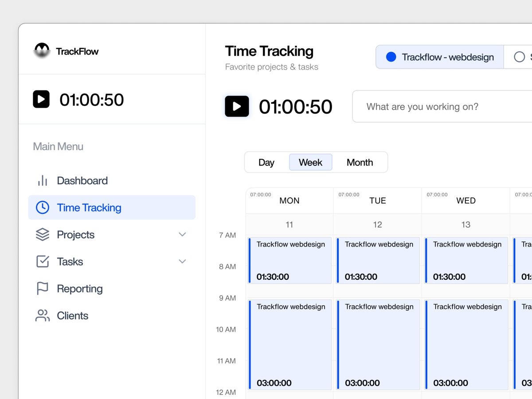Select date 12 in the calendar
Image resolution: width=532 pixels, height=399 pixels.
coord(378,224)
